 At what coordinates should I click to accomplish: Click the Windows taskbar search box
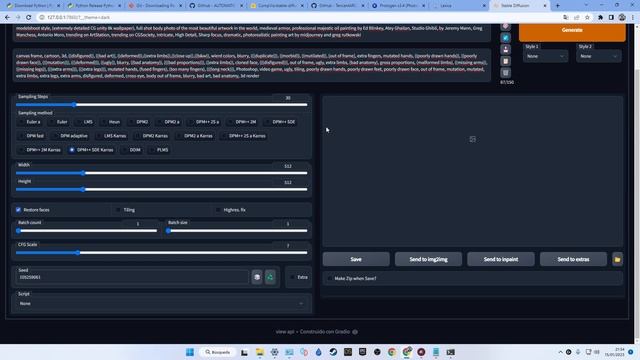pos(218,352)
